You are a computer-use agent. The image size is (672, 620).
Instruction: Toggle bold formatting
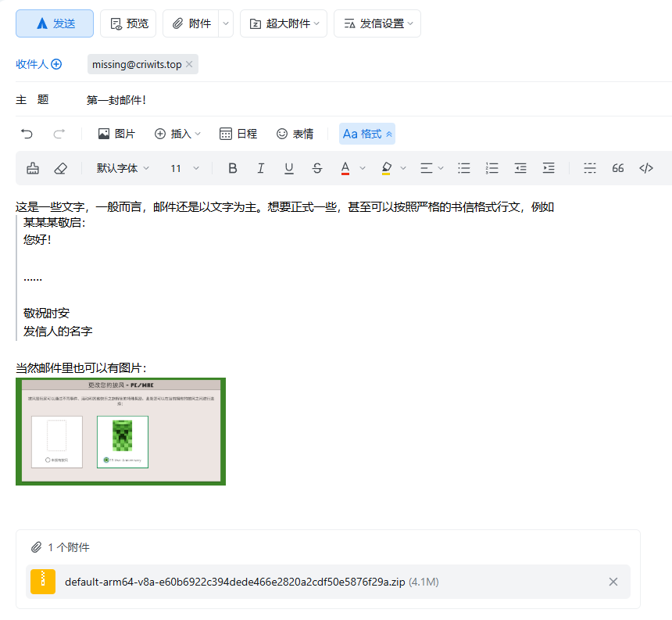(232, 168)
